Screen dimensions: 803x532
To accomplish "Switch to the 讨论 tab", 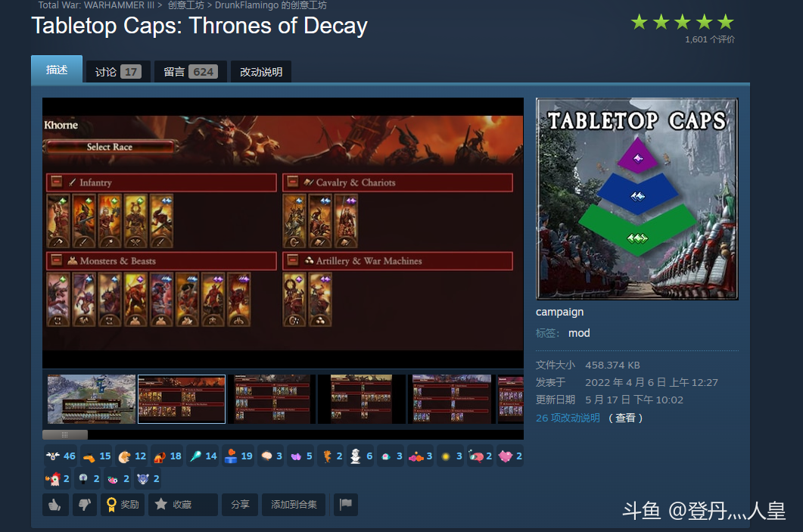I will click(x=117, y=71).
